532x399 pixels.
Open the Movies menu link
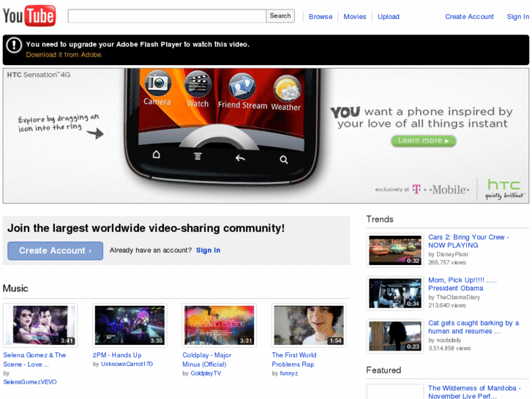tap(355, 17)
